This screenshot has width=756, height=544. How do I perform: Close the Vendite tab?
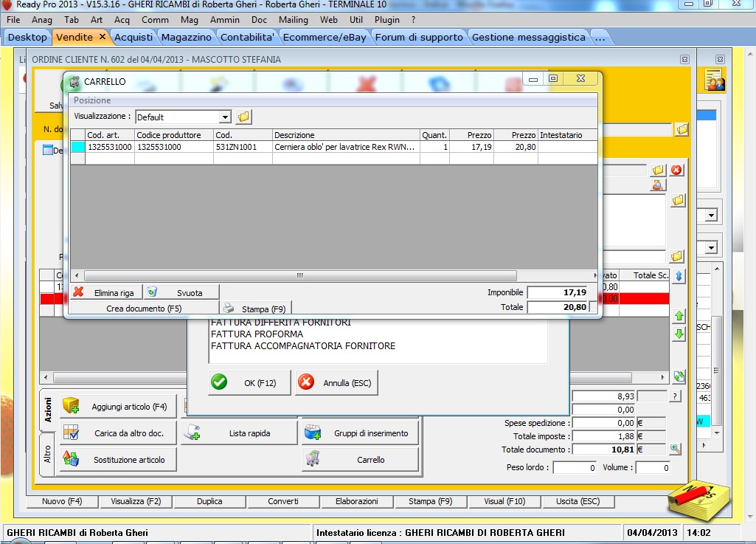click(x=103, y=37)
